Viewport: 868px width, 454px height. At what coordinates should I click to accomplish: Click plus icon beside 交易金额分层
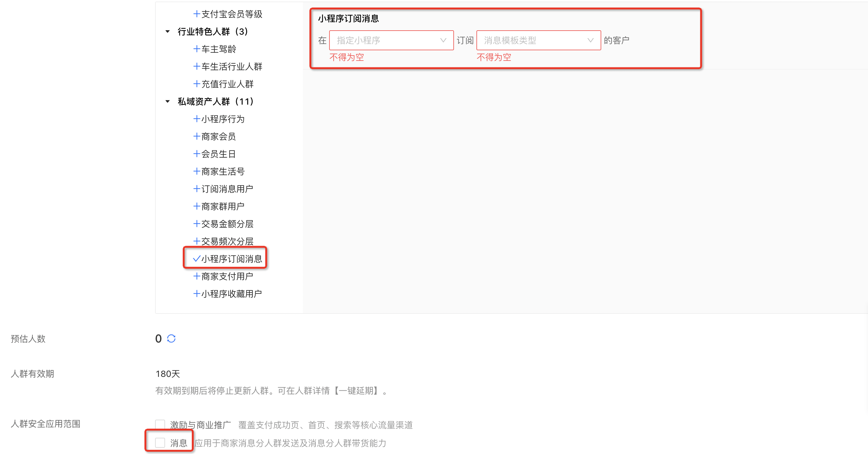pyautogui.click(x=197, y=224)
